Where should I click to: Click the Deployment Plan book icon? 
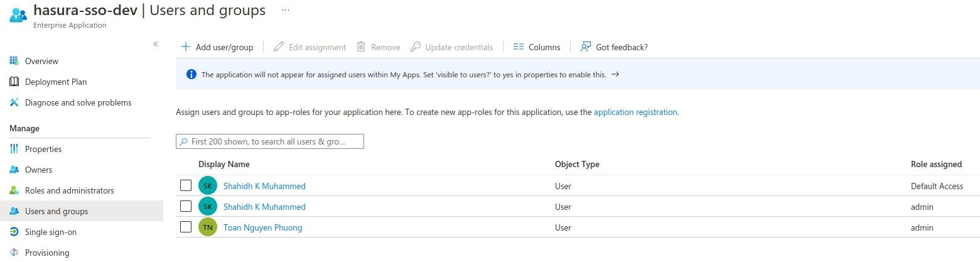coord(14,82)
